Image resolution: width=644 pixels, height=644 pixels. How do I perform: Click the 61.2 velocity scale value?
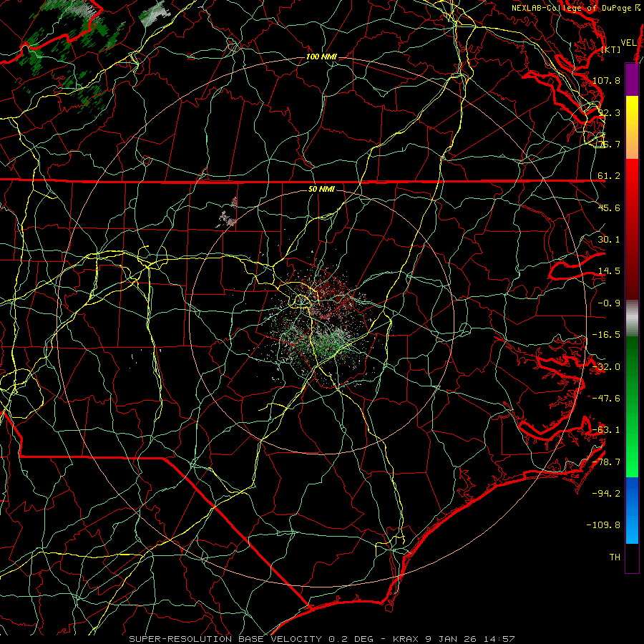point(609,176)
